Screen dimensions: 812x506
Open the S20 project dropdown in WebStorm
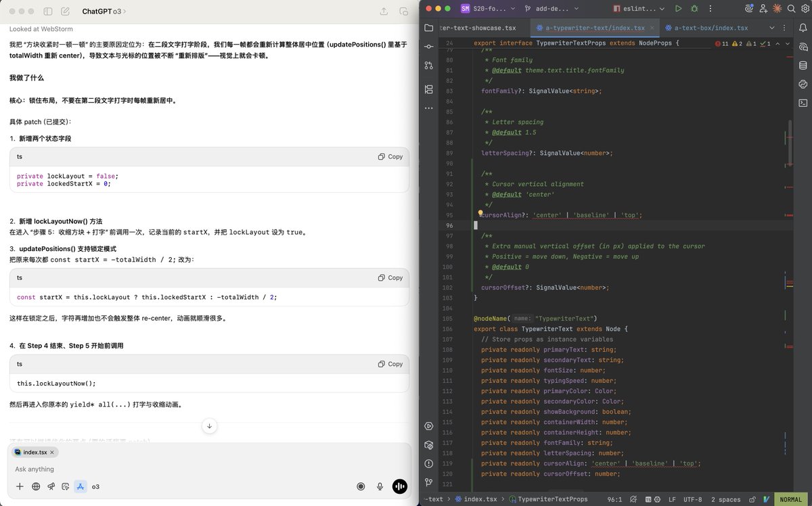[487, 9]
